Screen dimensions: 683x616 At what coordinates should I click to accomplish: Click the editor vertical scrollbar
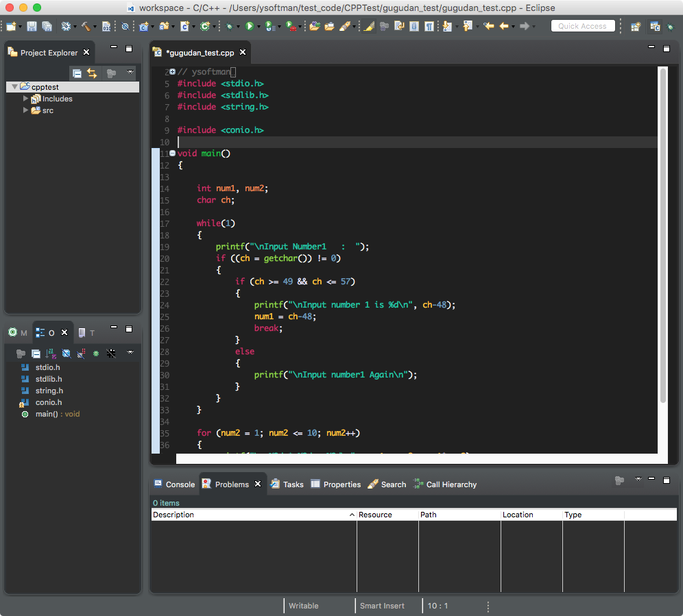[662, 233]
